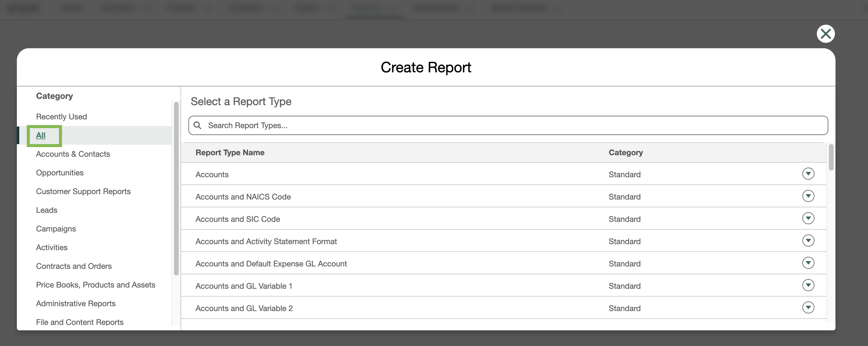
Task: Choose the Opportunities category
Action: coord(60,173)
